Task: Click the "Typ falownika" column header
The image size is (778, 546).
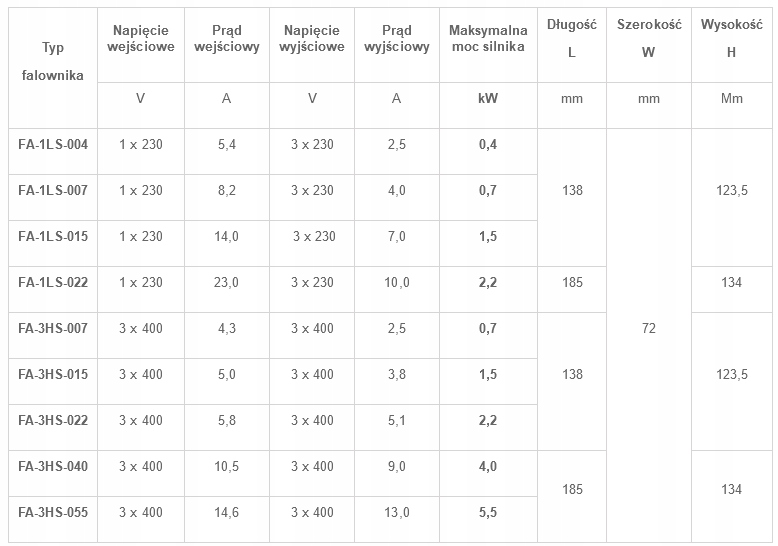Action: tap(53, 61)
